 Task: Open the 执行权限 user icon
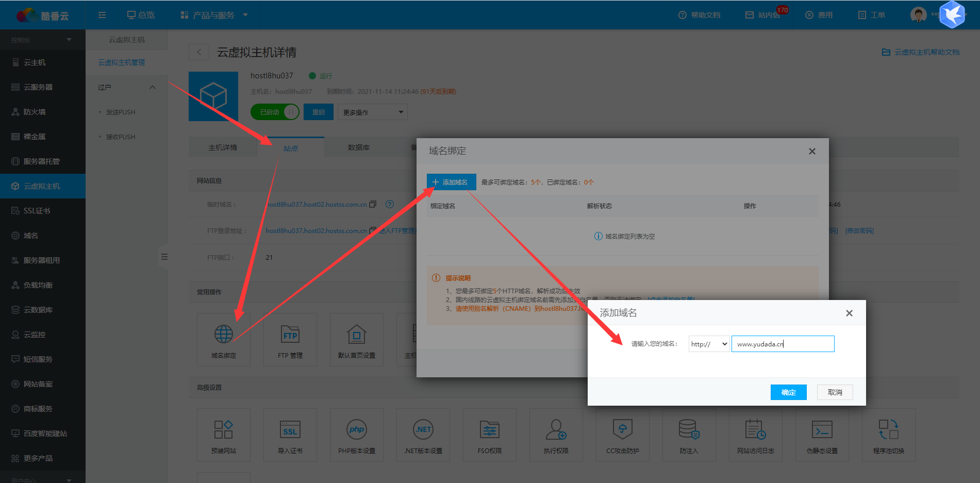tap(556, 429)
